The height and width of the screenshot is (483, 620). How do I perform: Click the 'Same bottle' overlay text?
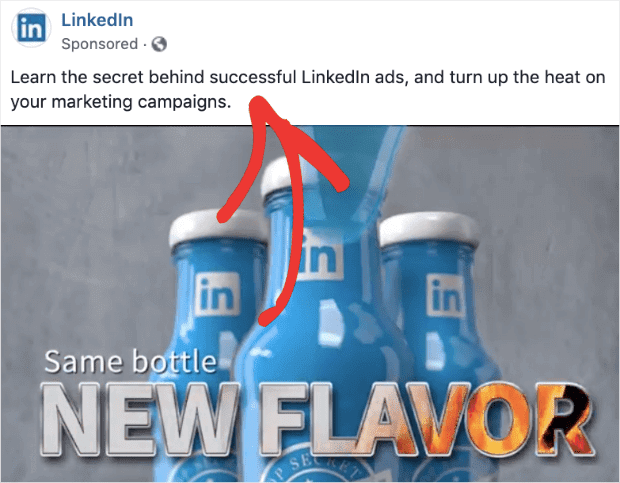(130, 362)
